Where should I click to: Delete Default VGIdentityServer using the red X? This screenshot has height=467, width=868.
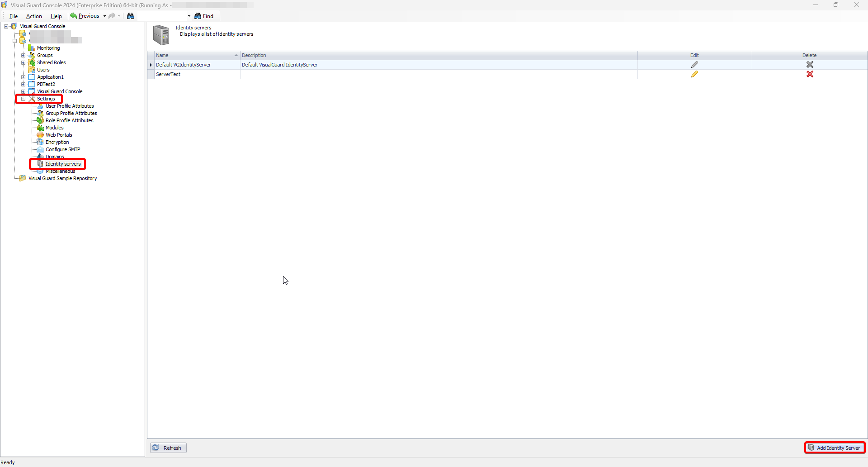click(x=810, y=65)
